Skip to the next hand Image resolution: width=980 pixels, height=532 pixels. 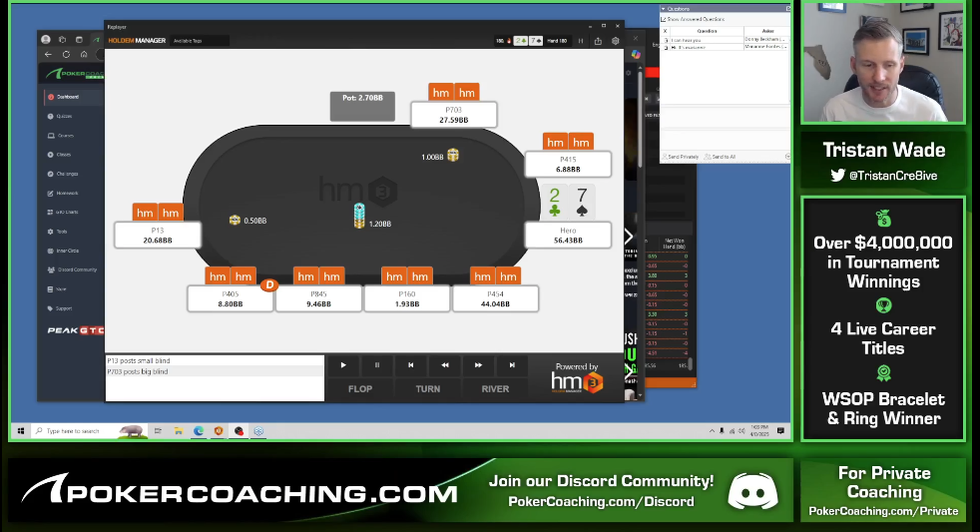pyautogui.click(x=512, y=365)
